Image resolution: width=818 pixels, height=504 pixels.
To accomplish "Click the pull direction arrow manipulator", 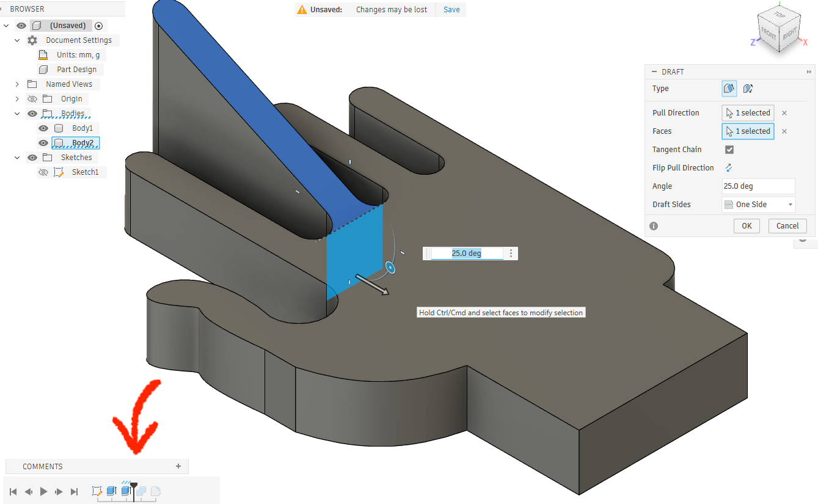I will (x=372, y=285).
